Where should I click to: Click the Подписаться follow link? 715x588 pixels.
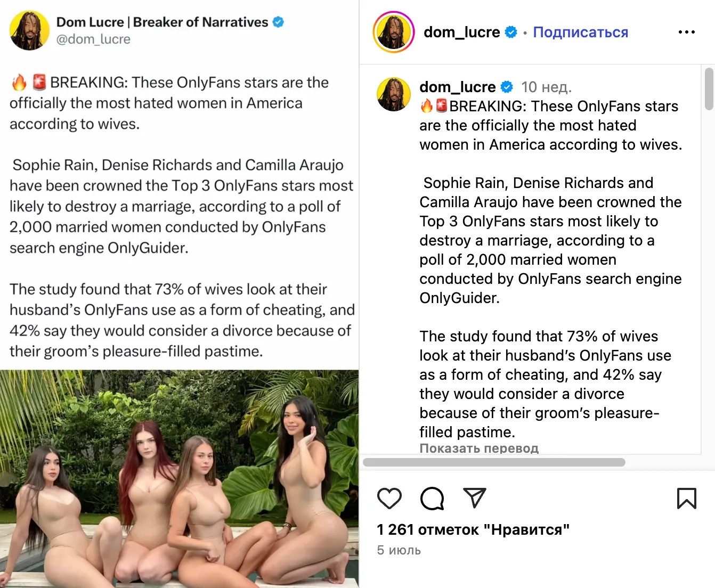point(580,32)
